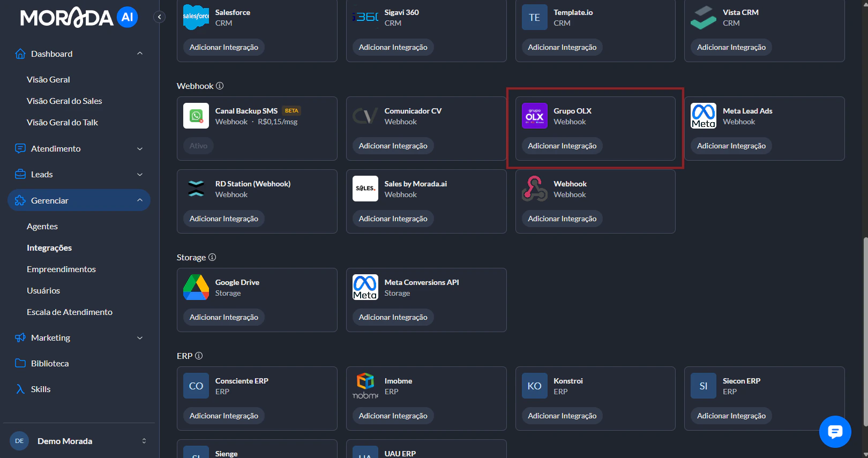
Task: Add integration for Sigavi 360
Action: click(x=393, y=47)
